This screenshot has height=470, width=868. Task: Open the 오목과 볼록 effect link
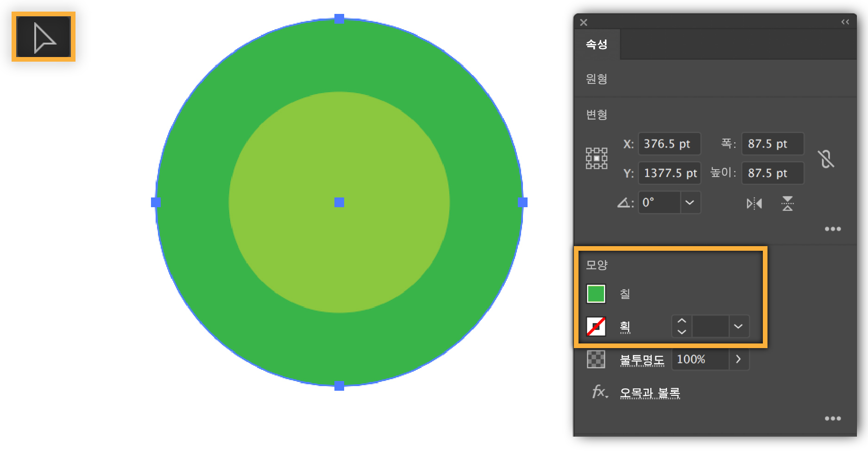point(650,393)
